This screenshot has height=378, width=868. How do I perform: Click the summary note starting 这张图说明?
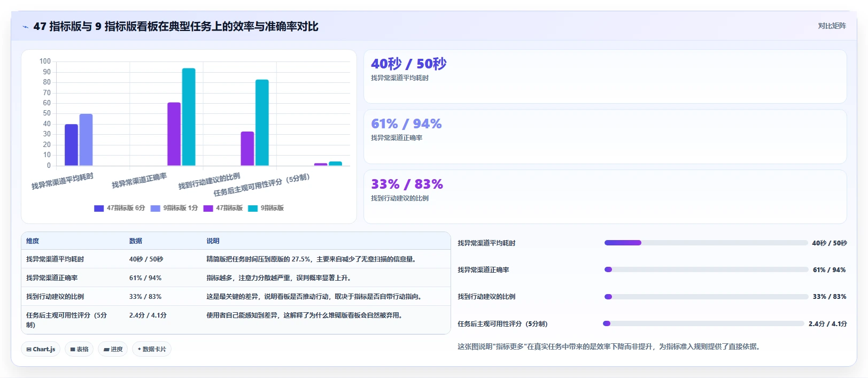coord(609,346)
